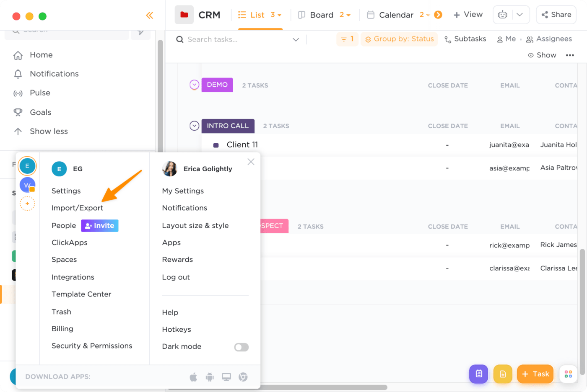
Task: Click the vertical scrollbar of task list
Action: [582, 312]
